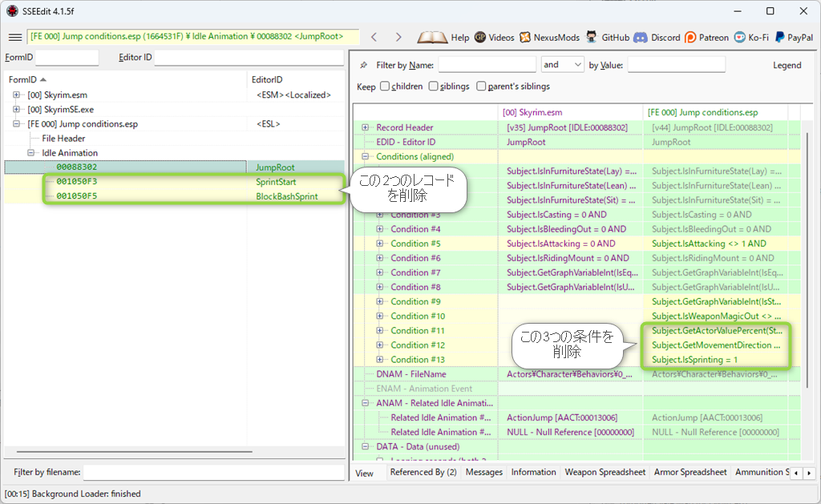The width and height of the screenshot is (821, 504).
Task: Switch to the Messages tab
Action: [483, 472]
